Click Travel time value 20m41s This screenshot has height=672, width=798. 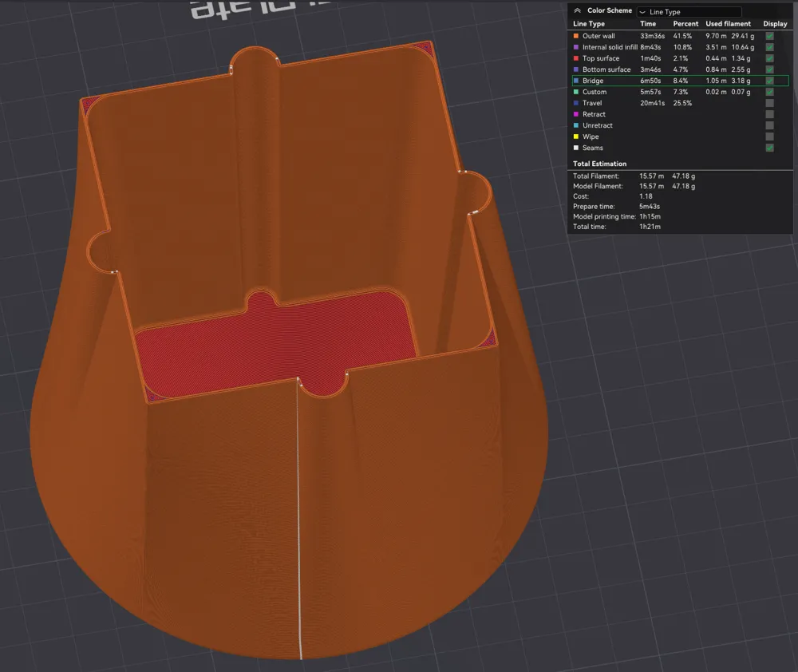click(653, 103)
